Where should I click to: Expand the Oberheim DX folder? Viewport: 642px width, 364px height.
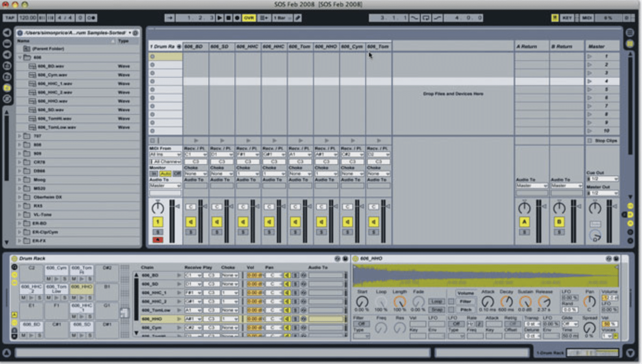click(20, 197)
